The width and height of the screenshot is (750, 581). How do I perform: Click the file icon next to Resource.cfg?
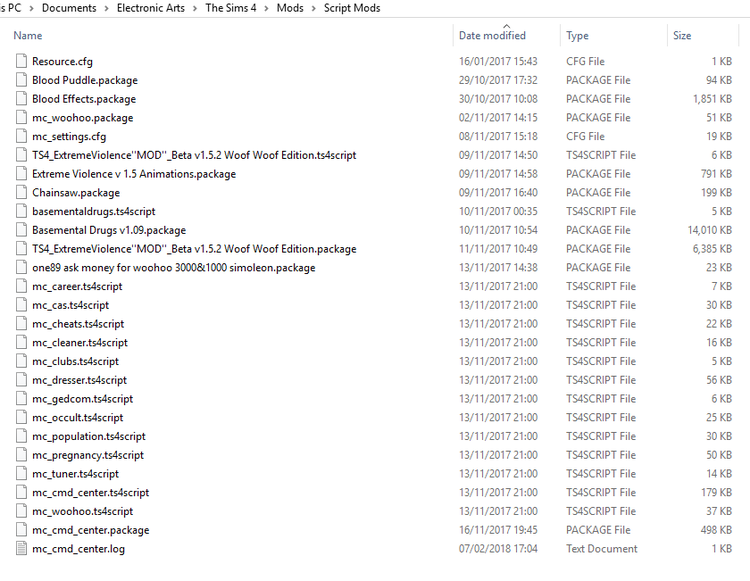[x=21, y=61]
